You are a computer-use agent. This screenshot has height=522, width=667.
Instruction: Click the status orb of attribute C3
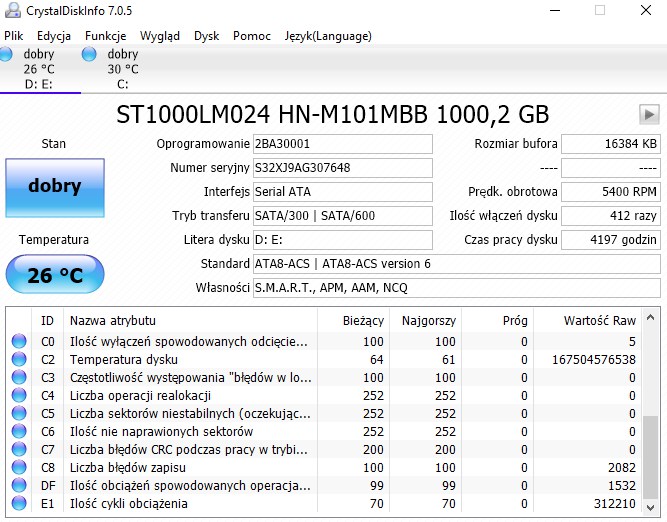[19, 377]
